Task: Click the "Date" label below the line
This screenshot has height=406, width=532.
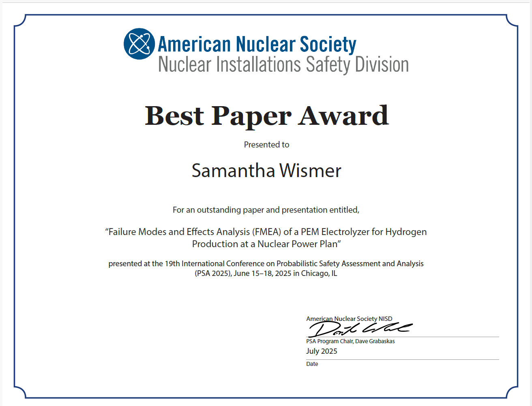Action: click(x=312, y=364)
